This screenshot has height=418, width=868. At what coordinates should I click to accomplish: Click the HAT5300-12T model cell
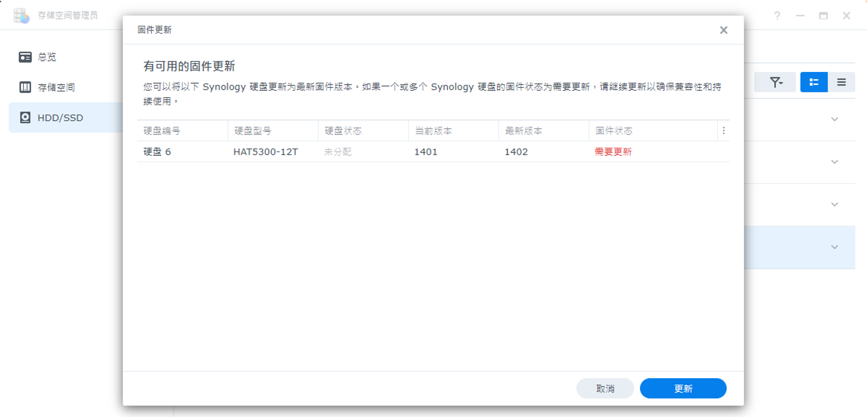265,152
